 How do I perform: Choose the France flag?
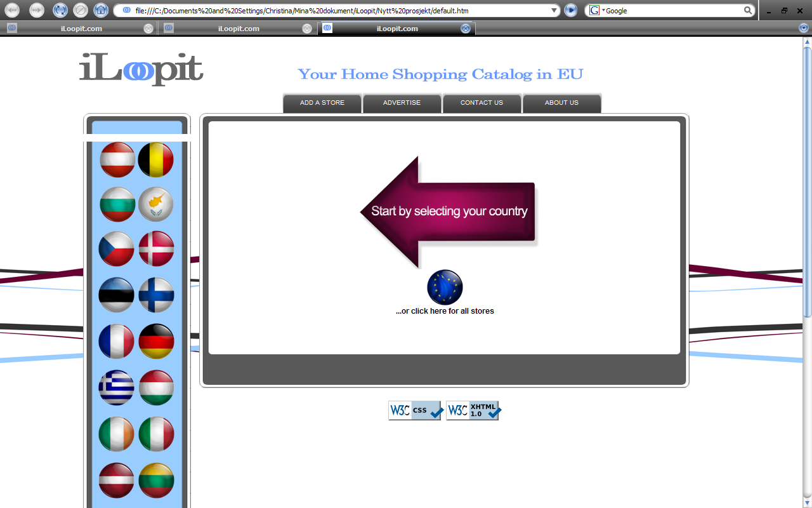[117, 341]
